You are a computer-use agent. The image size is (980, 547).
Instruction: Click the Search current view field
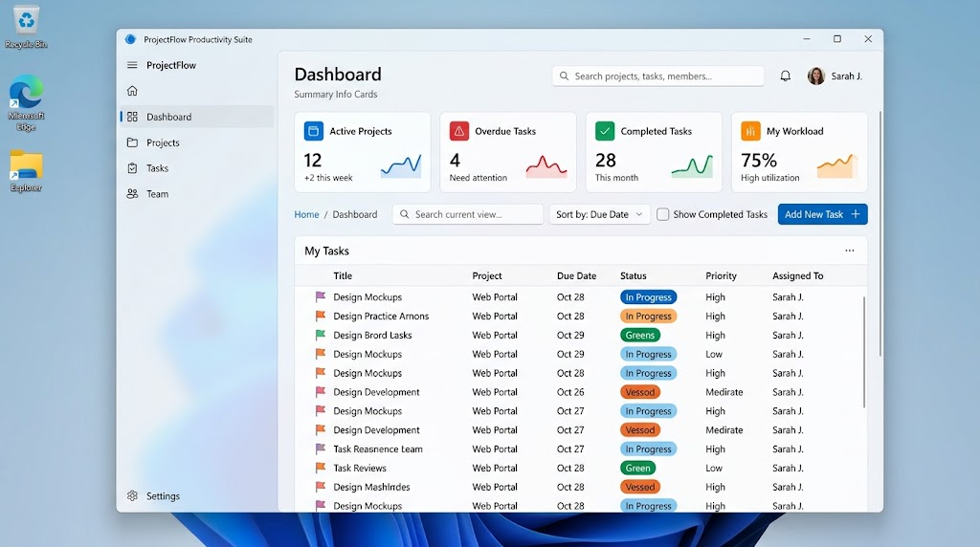tap(467, 214)
